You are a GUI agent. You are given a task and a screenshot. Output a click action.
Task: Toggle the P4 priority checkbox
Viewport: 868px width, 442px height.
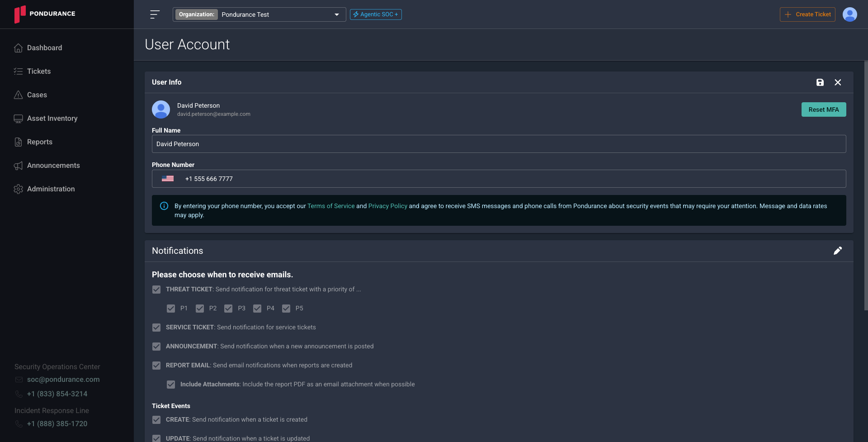[257, 309]
